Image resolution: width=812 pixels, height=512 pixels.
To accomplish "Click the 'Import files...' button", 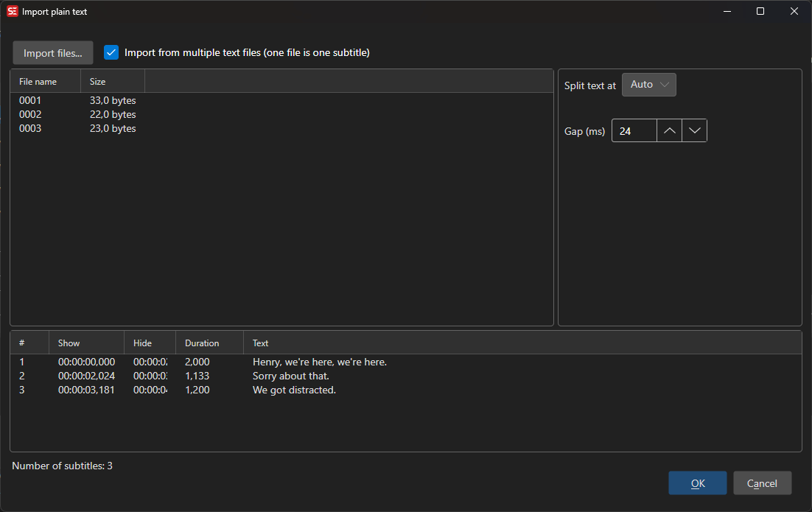I will [x=52, y=52].
